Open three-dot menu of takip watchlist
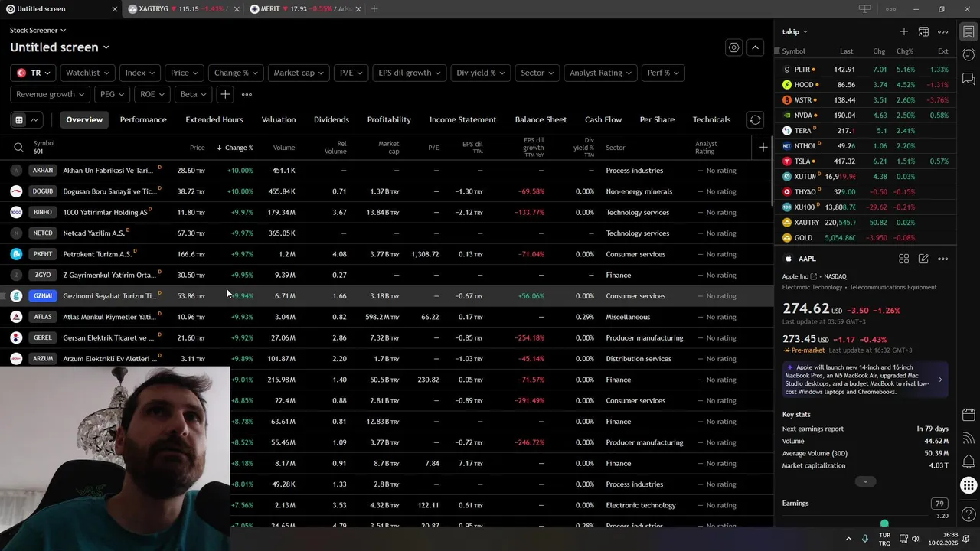This screenshot has width=980, height=551. [x=943, y=31]
